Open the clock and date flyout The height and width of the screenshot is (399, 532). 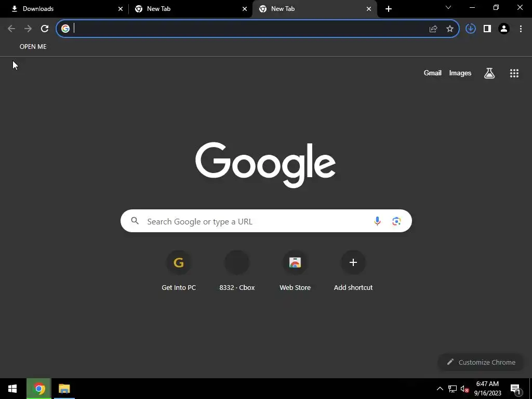[x=487, y=389]
